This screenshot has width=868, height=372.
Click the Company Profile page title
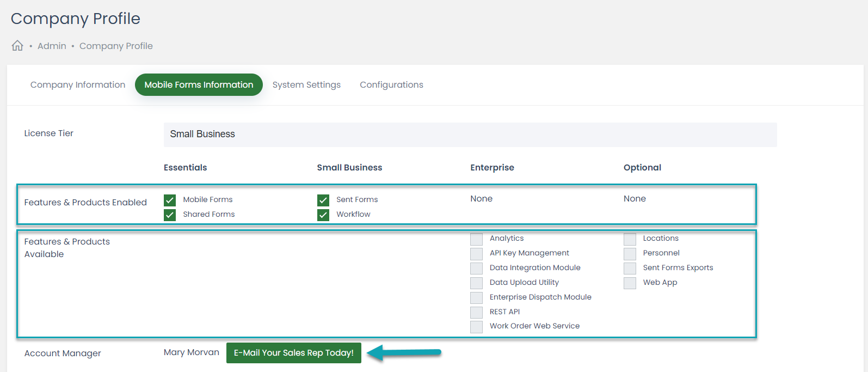[76, 19]
